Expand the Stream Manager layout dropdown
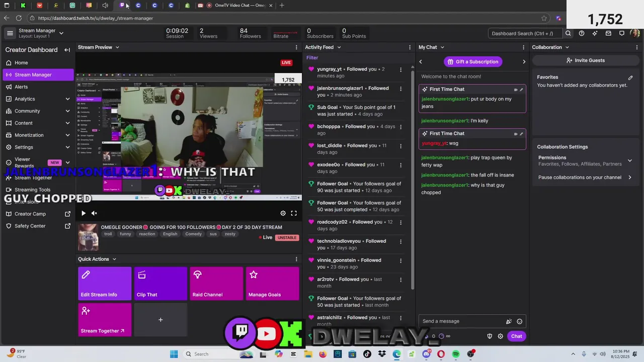 click(x=61, y=33)
